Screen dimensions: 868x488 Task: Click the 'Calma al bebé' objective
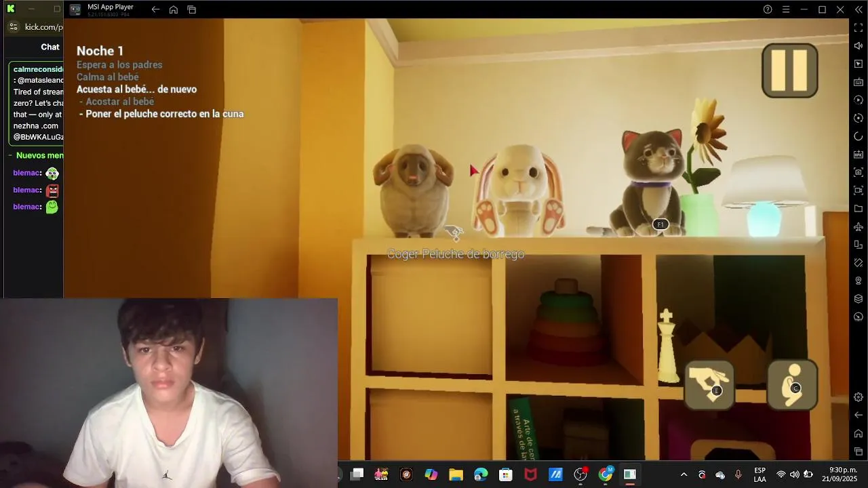108,77
